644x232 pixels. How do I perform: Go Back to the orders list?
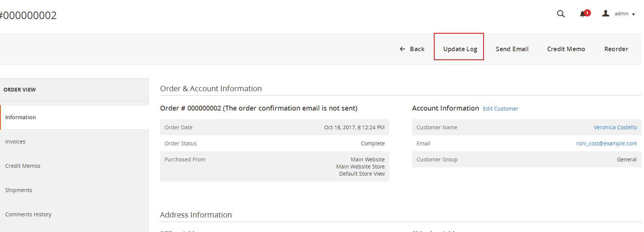412,49
